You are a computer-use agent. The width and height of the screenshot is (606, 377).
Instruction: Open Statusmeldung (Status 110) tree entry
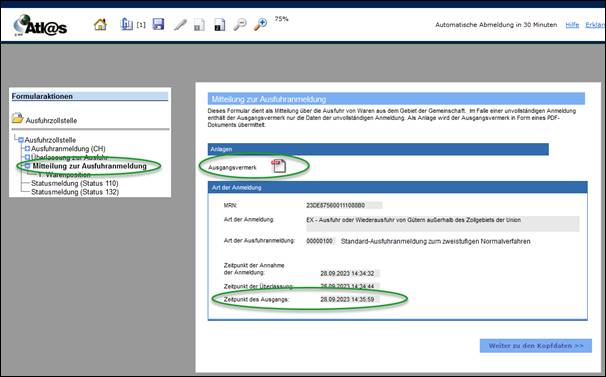click(75, 183)
